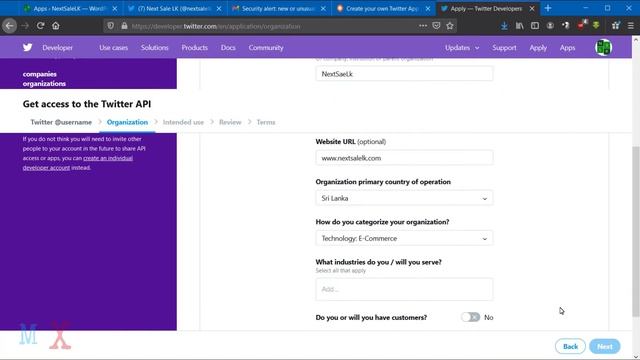Click the Apply link in header
The width and height of the screenshot is (640, 360).
(x=538, y=48)
